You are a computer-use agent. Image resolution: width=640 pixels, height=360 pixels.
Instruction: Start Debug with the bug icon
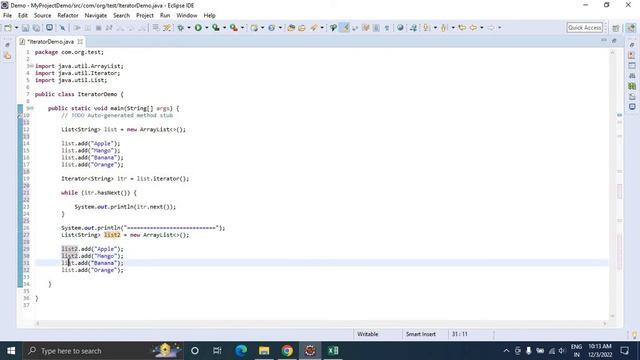coord(180,28)
